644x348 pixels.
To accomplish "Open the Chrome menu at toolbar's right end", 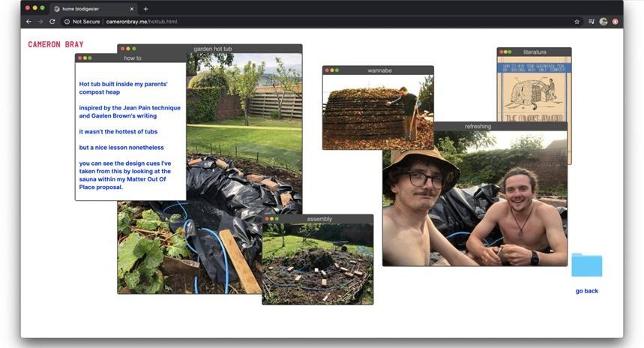I will 616,22.
